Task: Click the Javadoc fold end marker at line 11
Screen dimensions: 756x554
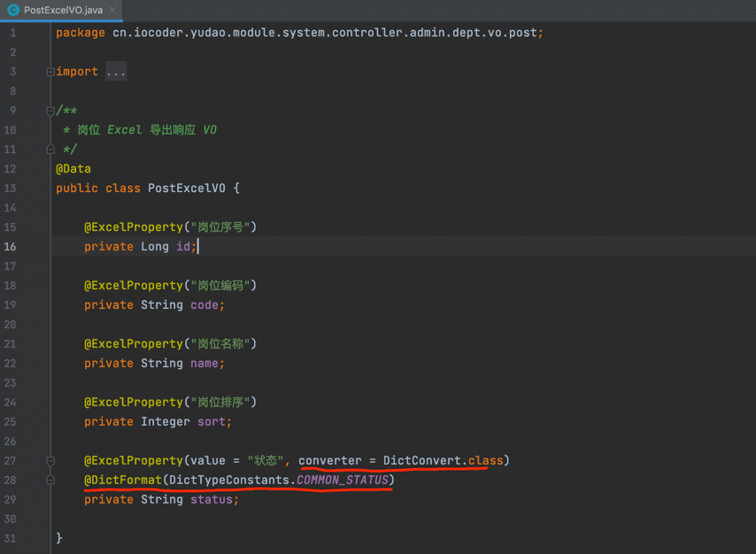Action: coord(50,150)
